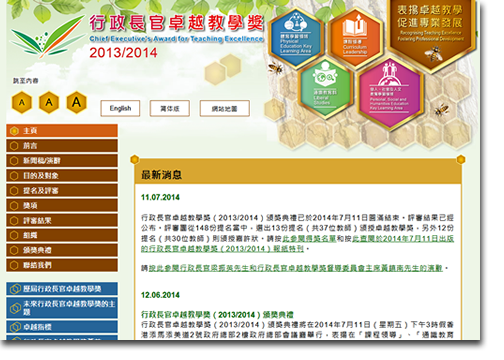Click the red 2013/2014 year text in header

(x=123, y=53)
